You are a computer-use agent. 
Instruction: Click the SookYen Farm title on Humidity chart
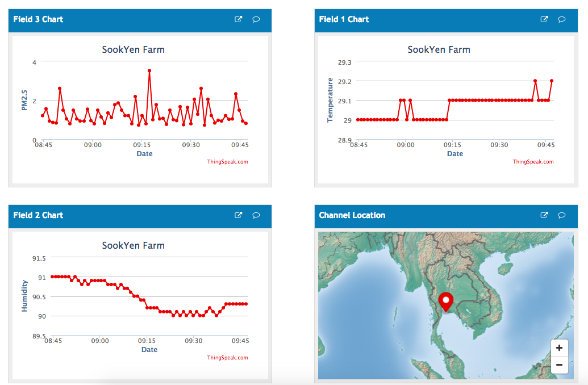134,245
